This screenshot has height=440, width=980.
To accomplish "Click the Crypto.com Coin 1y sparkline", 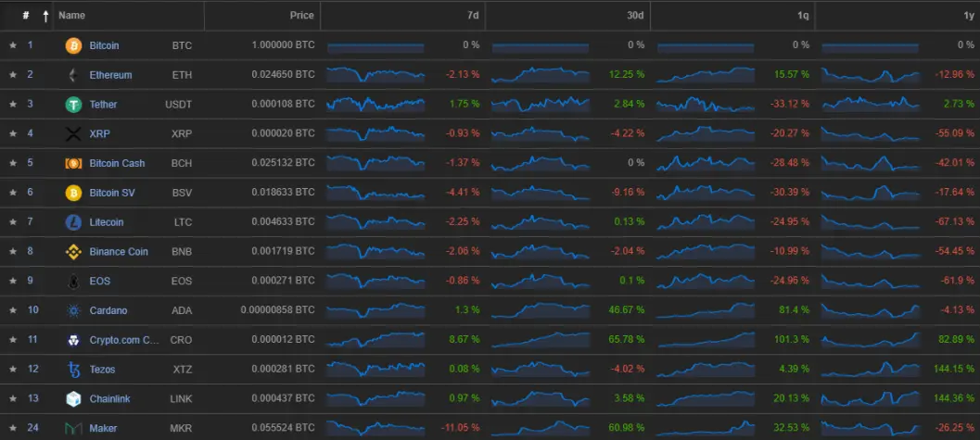I will pos(871,340).
